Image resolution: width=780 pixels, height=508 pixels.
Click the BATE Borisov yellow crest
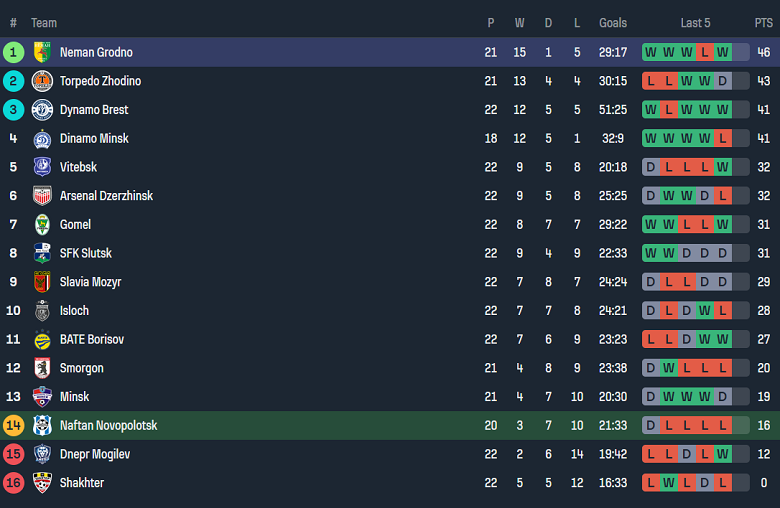click(42, 340)
